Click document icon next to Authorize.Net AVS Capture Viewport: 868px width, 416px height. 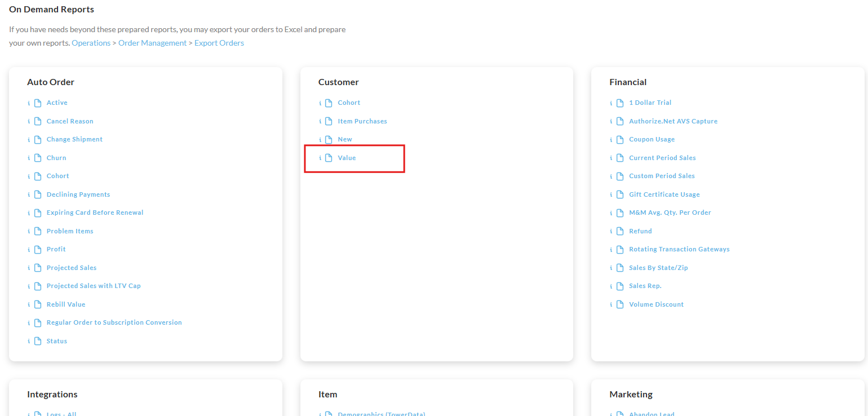[x=620, y=121]
